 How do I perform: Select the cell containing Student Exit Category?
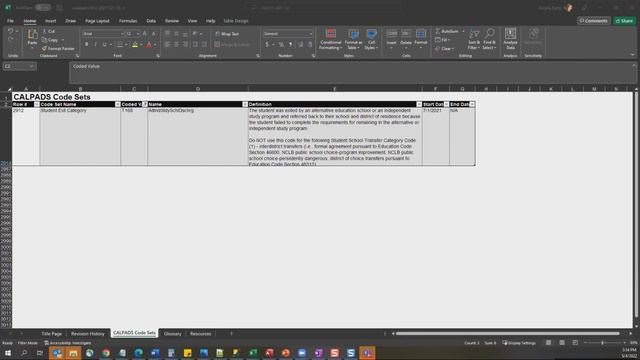point(80,136)
